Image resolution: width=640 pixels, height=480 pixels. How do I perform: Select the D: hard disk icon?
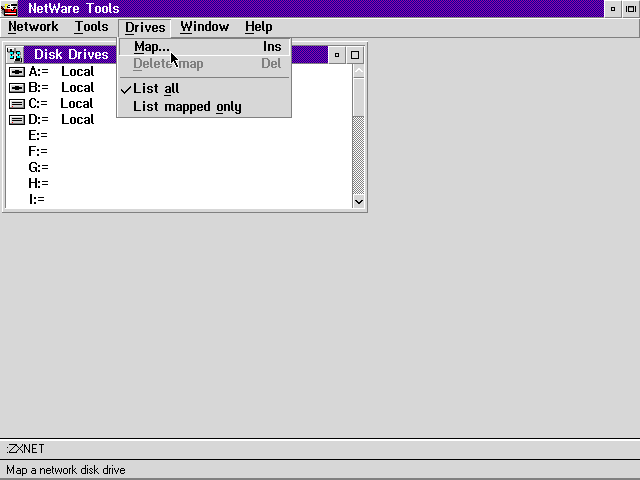(17, 120)
